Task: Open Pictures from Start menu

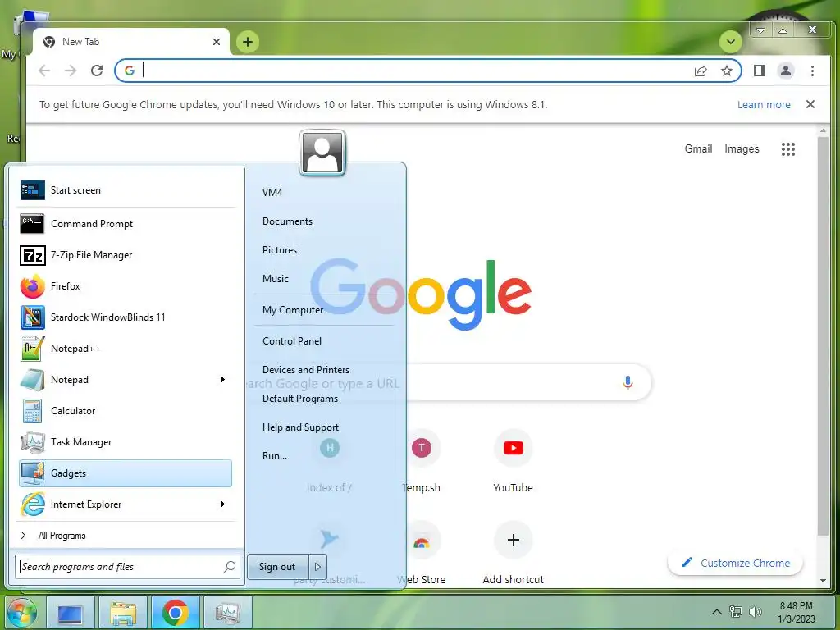Action: click(280, 250)
